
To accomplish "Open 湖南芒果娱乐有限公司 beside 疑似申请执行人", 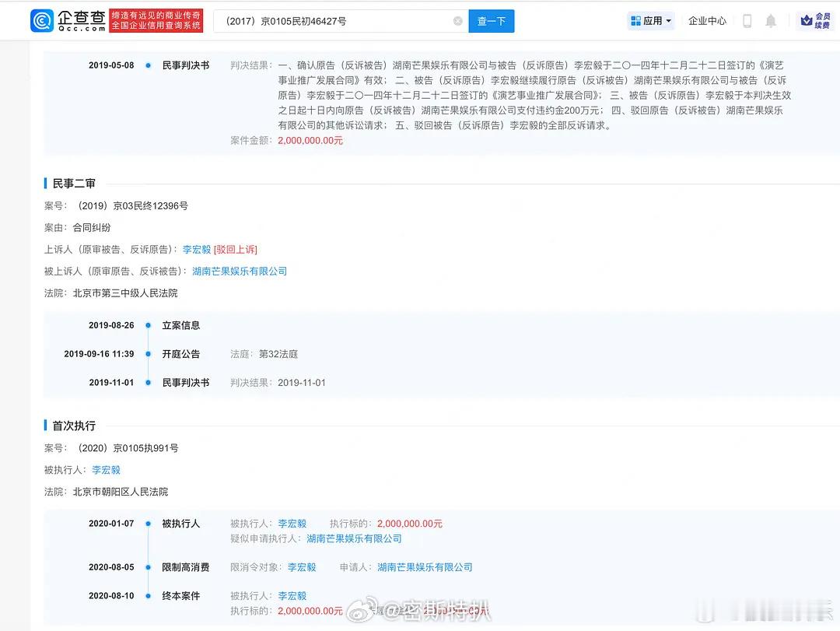I will pos(354,538).
